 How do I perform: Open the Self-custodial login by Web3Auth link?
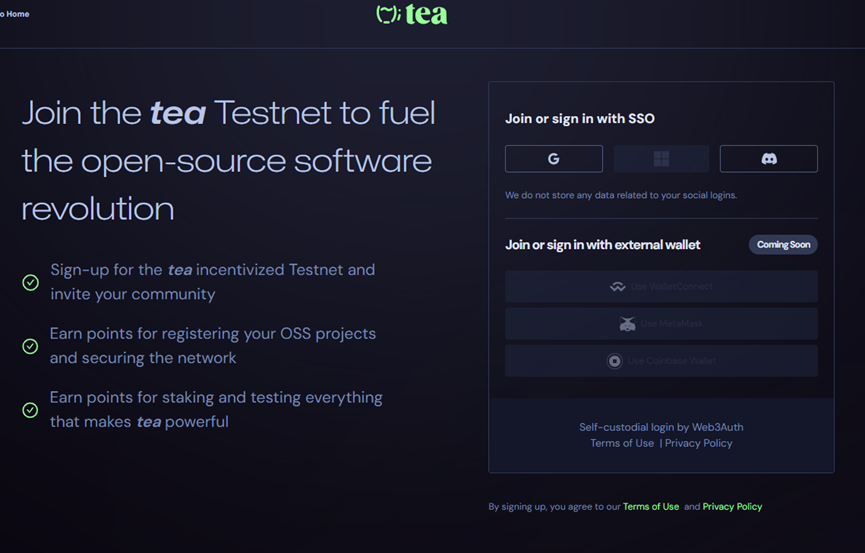tap(661, 427)
